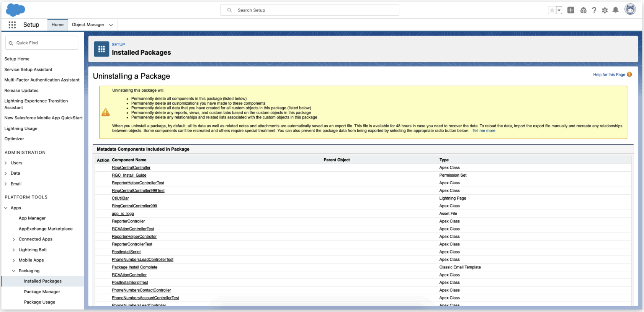Open AppExchange Marketplace in sidebar

[x=46, y=229]
